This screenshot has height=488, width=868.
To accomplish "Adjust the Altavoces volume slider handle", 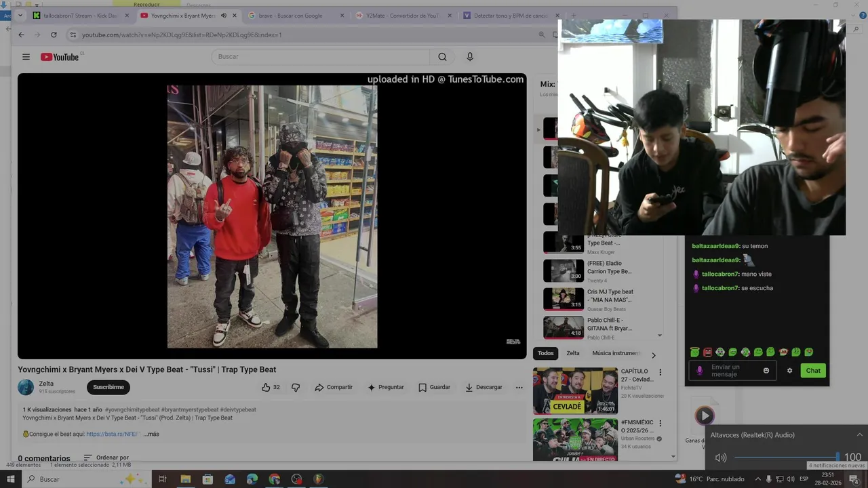I will 837,457.
